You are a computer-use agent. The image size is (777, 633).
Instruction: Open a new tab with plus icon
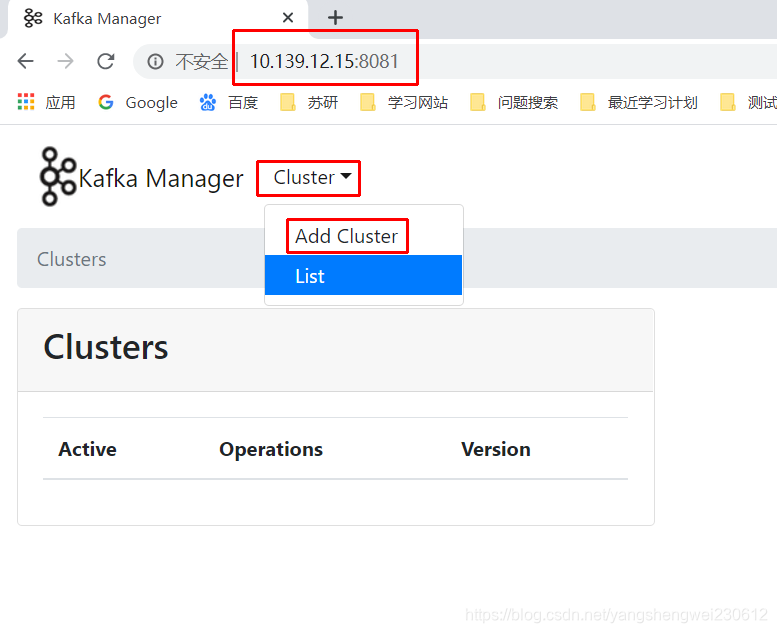click(x=335, y=18)
